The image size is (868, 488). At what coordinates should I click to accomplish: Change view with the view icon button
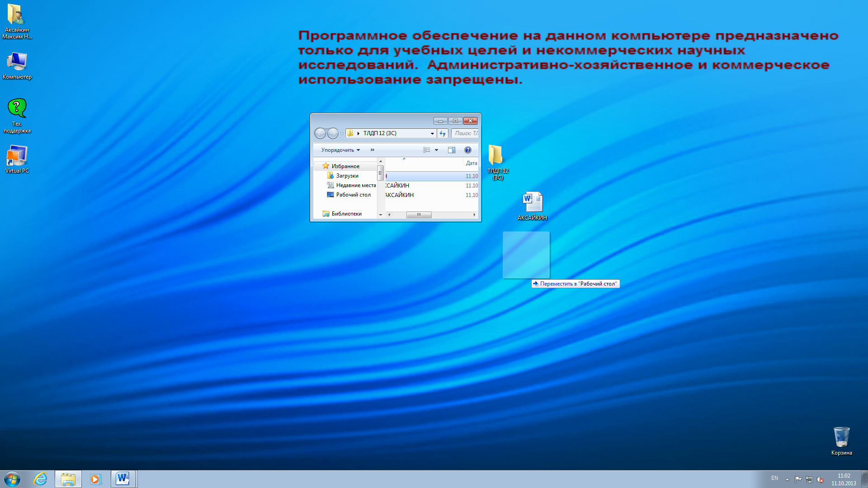(x=426, y=150)
